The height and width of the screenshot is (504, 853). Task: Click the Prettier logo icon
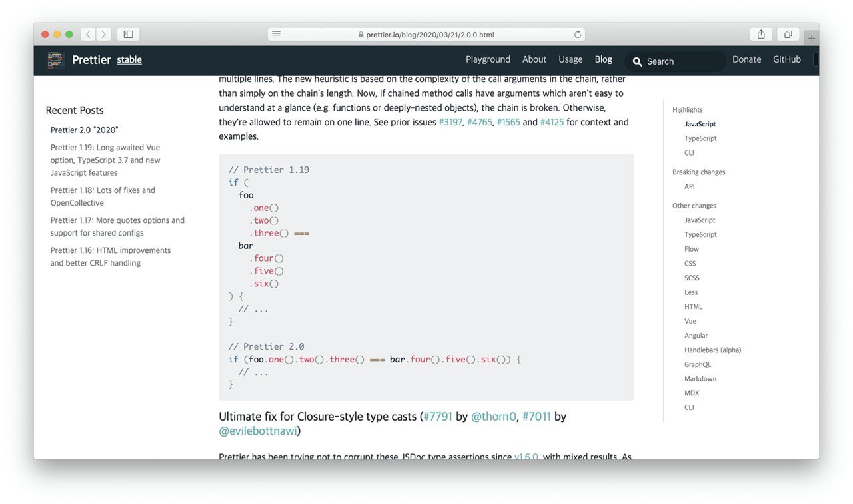click(x=56, y=60)
